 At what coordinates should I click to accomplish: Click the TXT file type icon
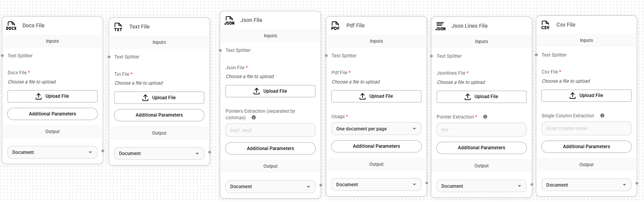[118, 27]
